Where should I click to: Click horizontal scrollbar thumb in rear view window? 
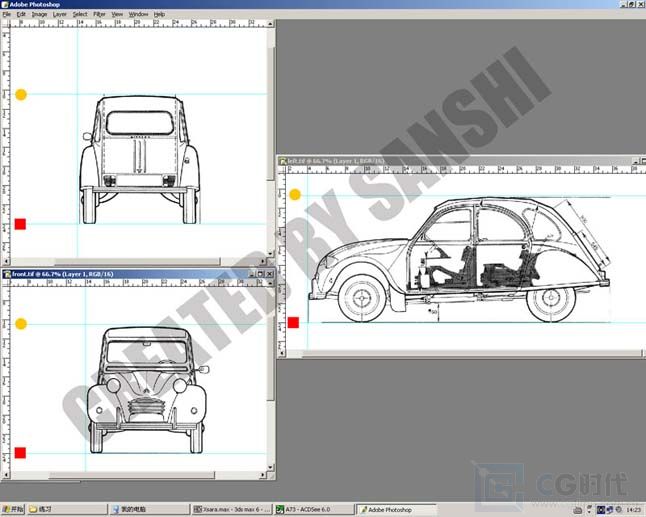[x=137, y=262]
